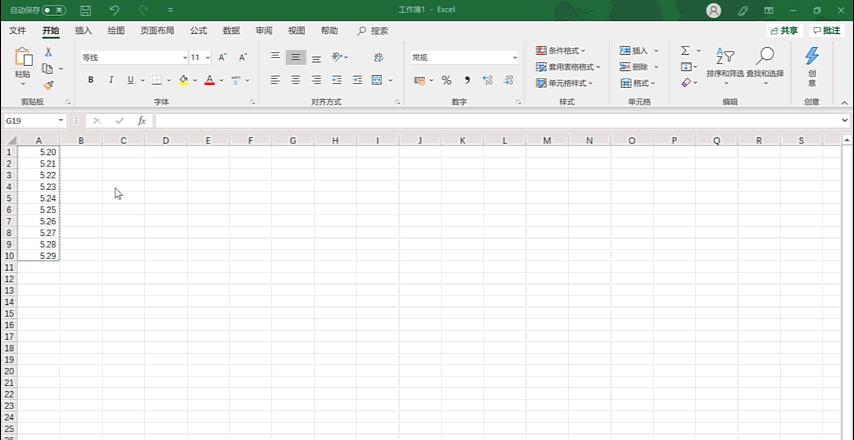Activate the Format Painter brush

pyautogui.click(x=48, y=85)
